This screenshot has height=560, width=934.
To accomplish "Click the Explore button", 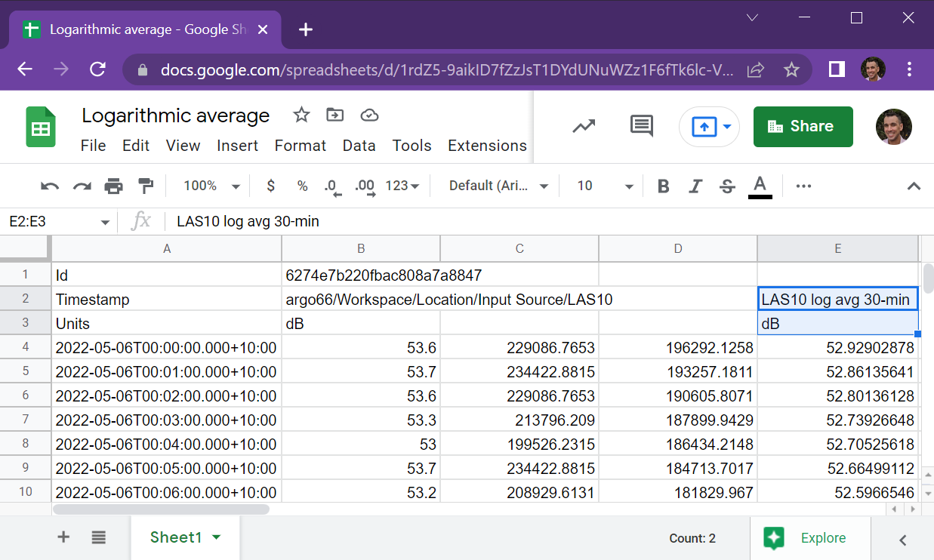I will [x=810, y=538].
